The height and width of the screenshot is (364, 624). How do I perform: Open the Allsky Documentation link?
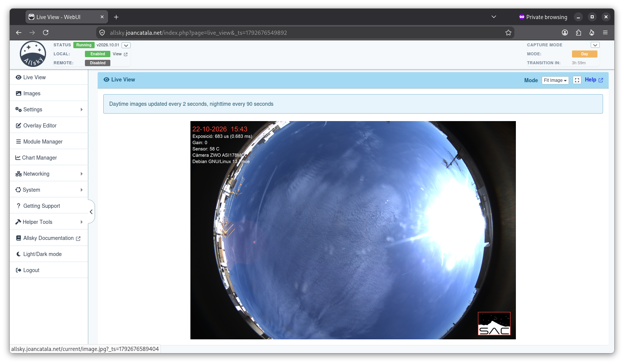click(x=49, y=238)
